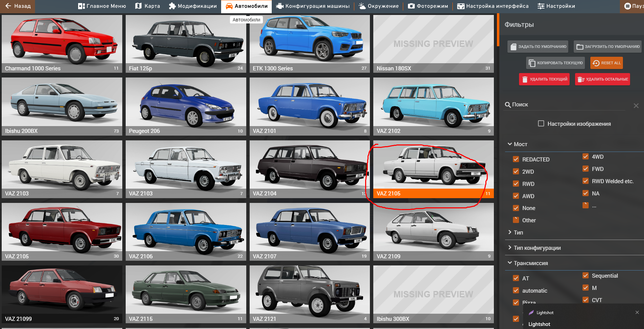The height and width of the screenshot is (329, 644).
Task: Select the VAZ 21099 thumbnail
Action: [62, 294]
